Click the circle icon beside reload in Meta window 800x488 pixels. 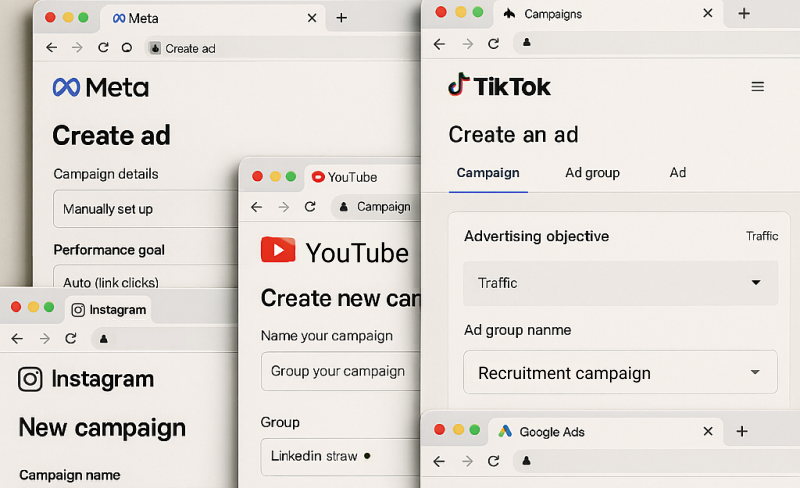127,47
